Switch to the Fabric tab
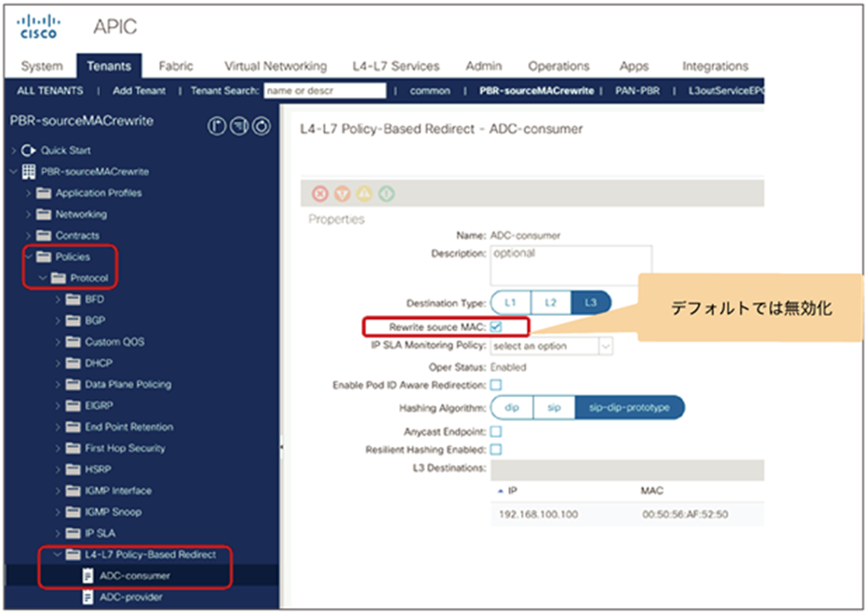This screenshot has width=868, height=614. [x=176, y=65]
